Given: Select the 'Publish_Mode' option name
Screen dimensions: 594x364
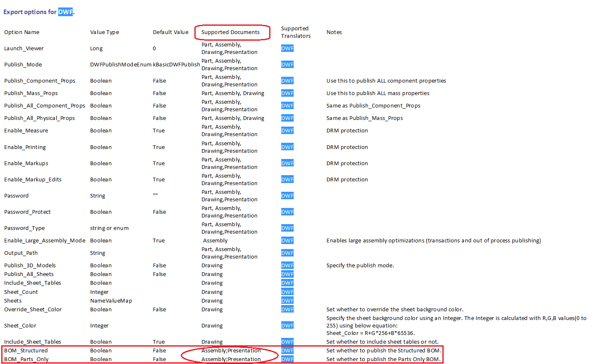Looking at the screenshot, I should click(23, 65).
